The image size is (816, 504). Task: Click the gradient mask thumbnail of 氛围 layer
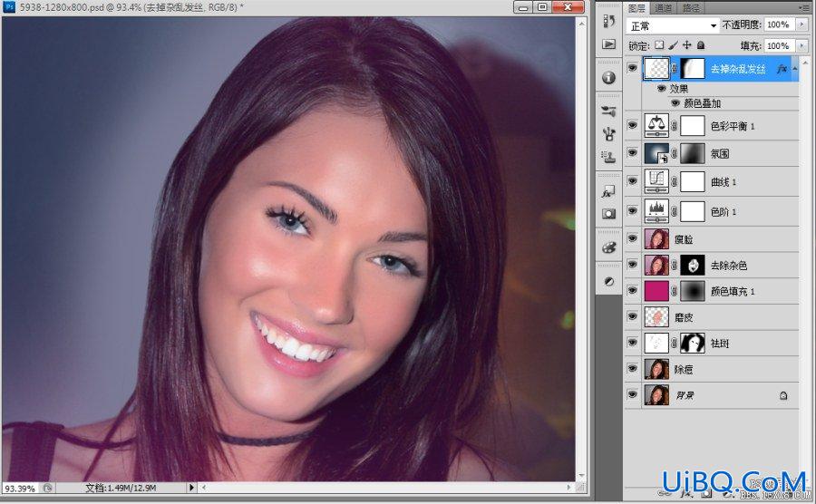tap(693, 153)
